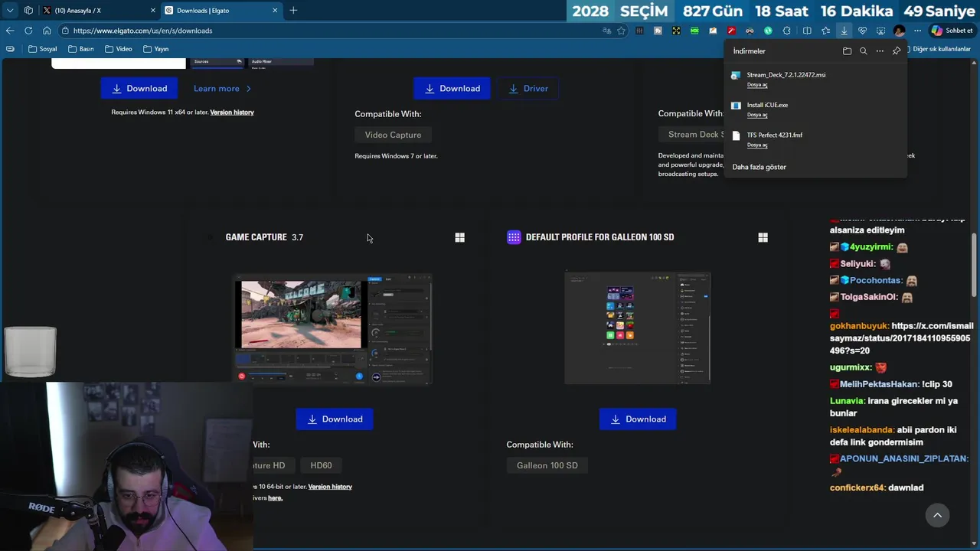
Task: Click the green MDI extension icon
Action: click(694, 31)
